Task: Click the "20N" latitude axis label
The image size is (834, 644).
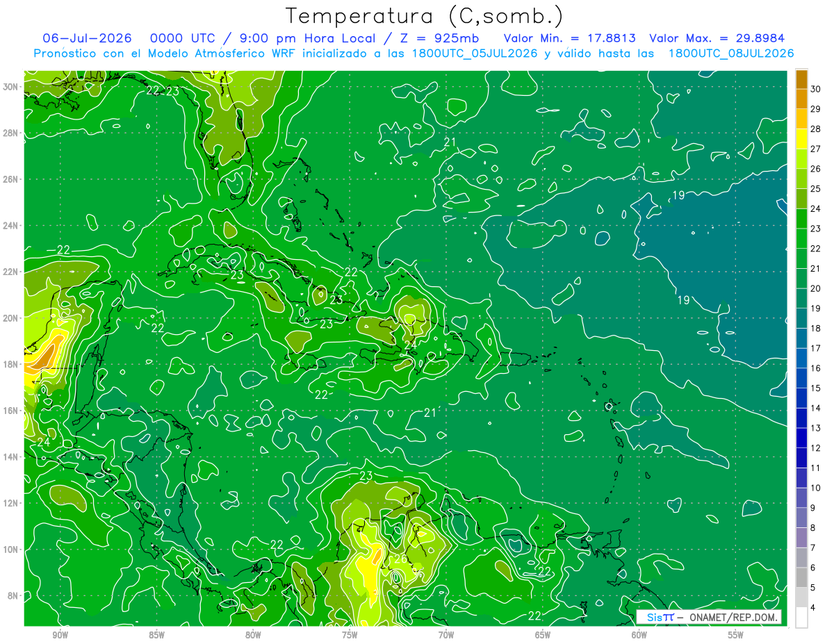Action: [x=12, y=318]
